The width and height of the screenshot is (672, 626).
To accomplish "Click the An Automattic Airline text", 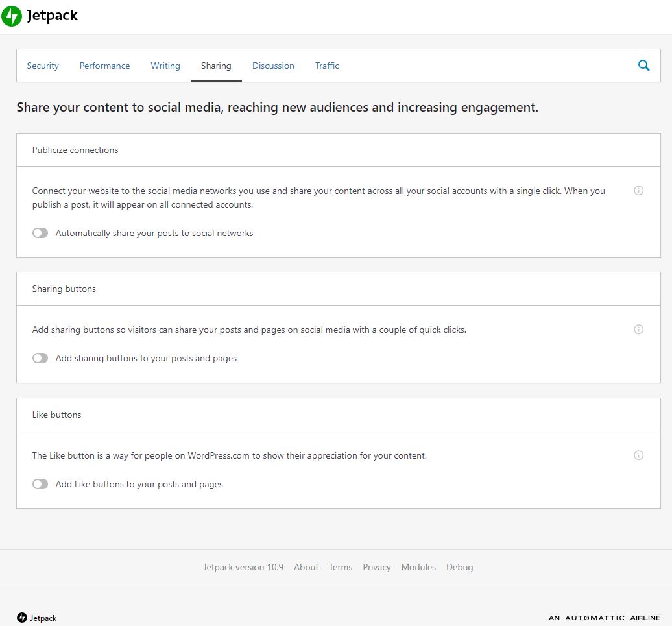I will (x=604, y=618).
